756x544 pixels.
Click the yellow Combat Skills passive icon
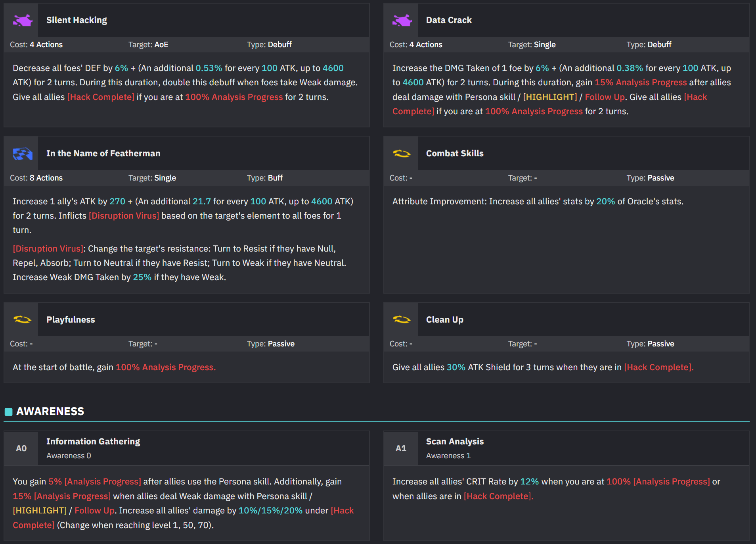pos(402,154)
